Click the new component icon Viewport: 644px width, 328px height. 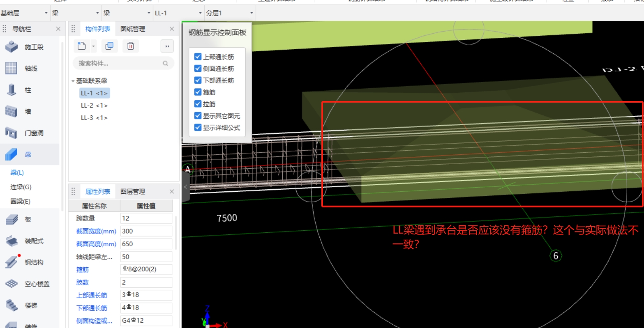point(81,46)
